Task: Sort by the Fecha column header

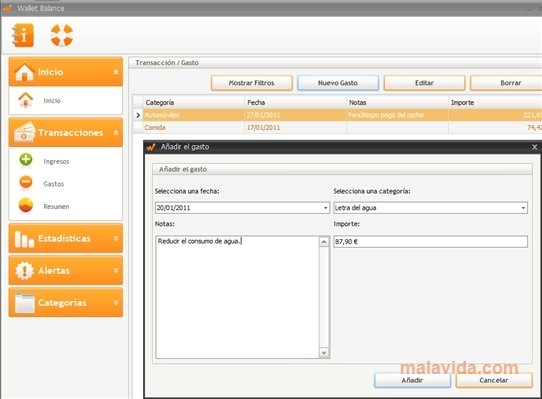Action: [296, 102]
